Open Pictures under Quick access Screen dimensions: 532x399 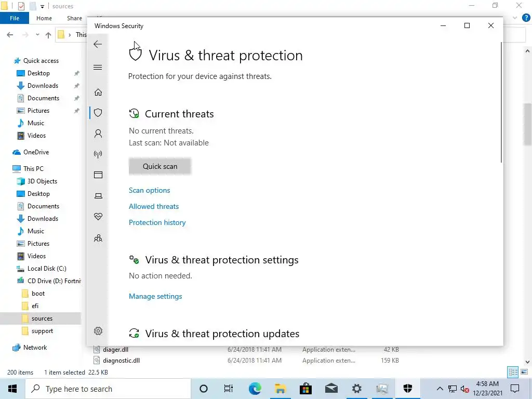(x=38, y=111)
